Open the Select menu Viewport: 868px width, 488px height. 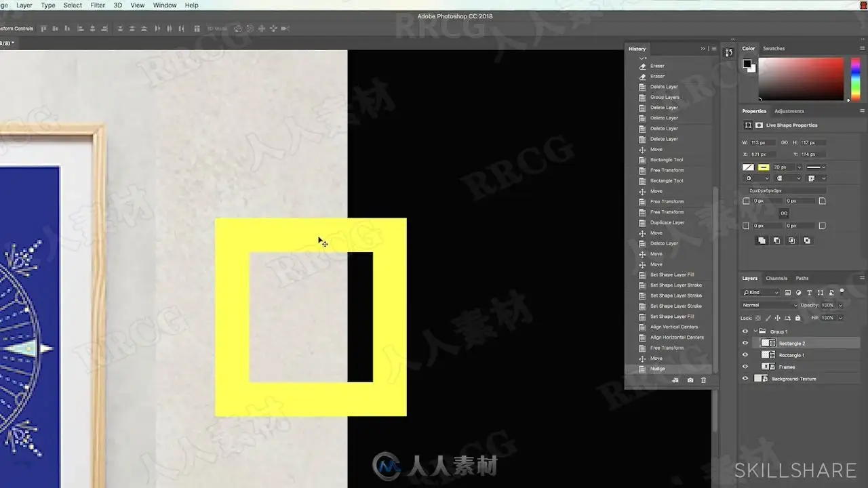click(73, 5)
